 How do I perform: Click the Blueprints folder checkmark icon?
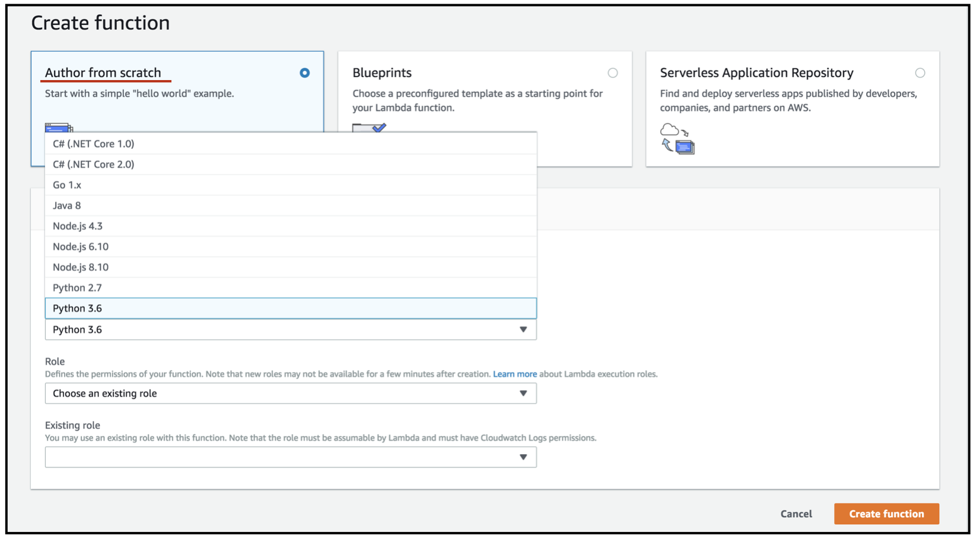(369, 127)
